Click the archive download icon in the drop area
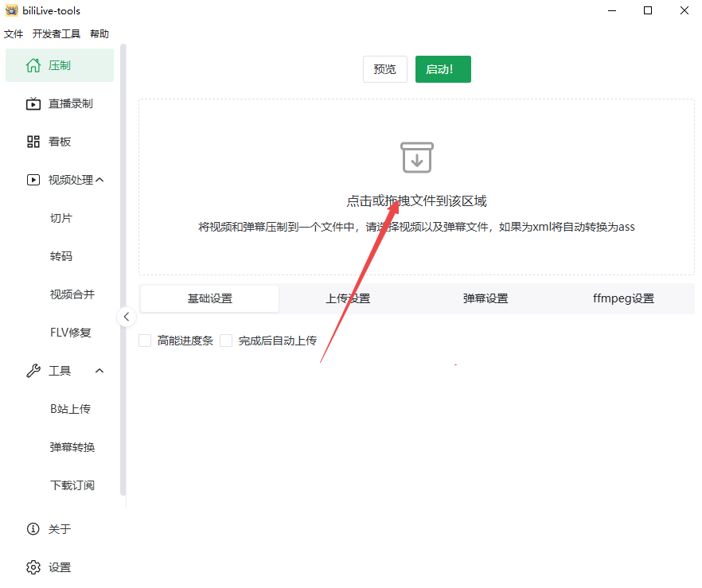 [416, 158]
